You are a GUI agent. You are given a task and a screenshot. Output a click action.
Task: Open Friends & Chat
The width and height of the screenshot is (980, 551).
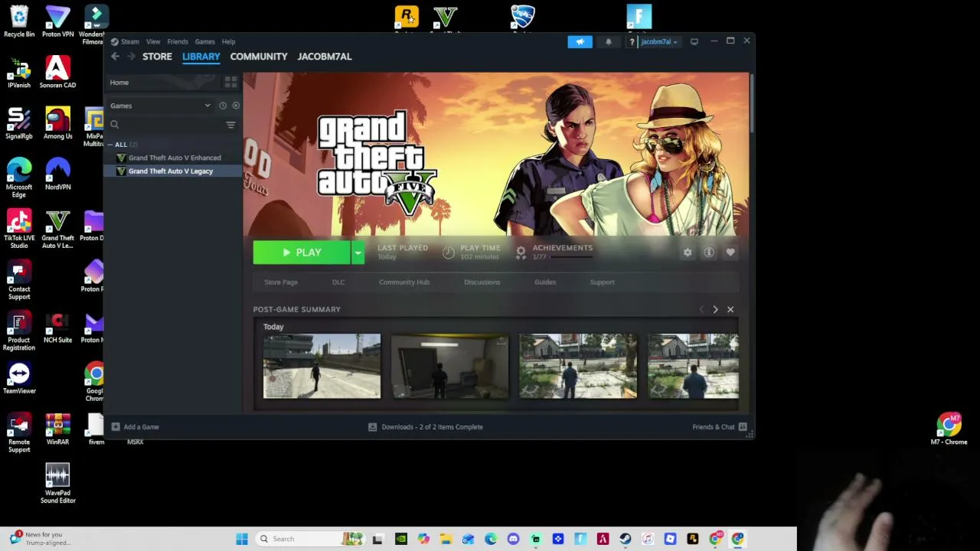click(x=720, y=427)
